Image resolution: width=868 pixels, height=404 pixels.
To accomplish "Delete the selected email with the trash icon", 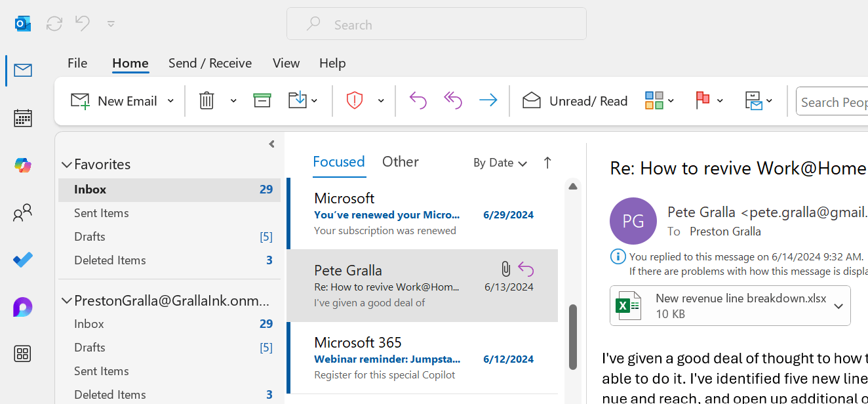I will pos(207,100).
